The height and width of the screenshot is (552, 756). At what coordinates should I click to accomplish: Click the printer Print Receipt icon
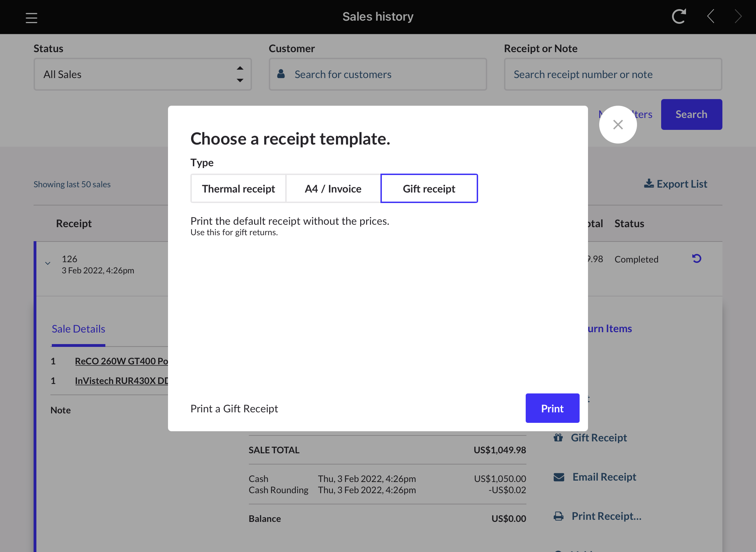tap(559, 516)
